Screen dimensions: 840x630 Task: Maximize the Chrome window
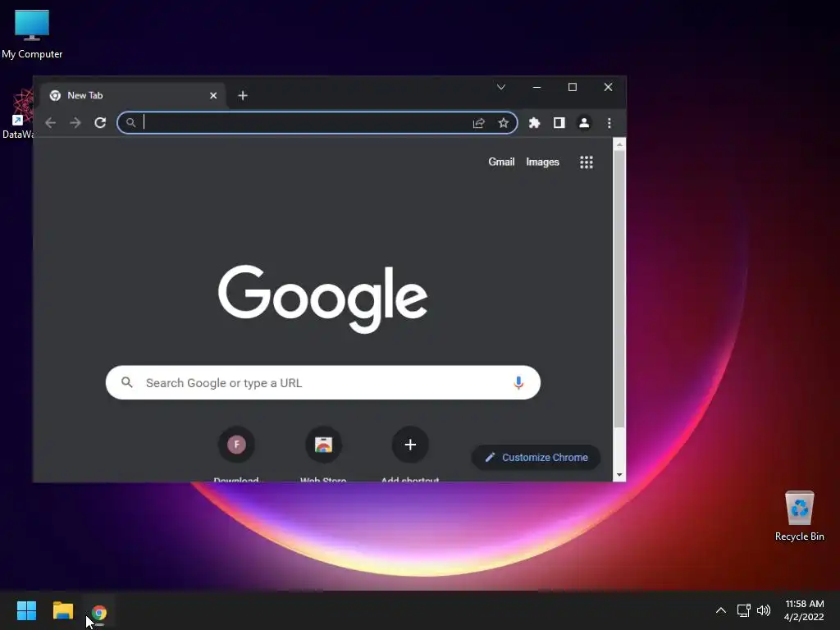point(572,87)
